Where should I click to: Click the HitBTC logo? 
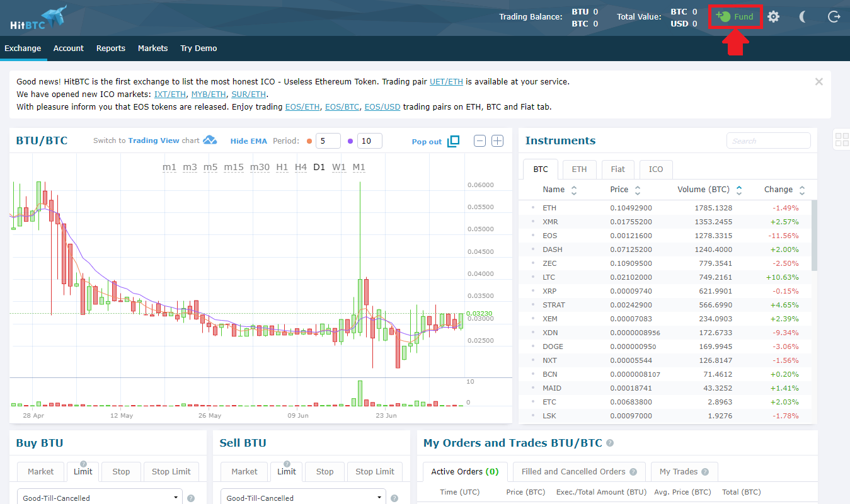38,18
